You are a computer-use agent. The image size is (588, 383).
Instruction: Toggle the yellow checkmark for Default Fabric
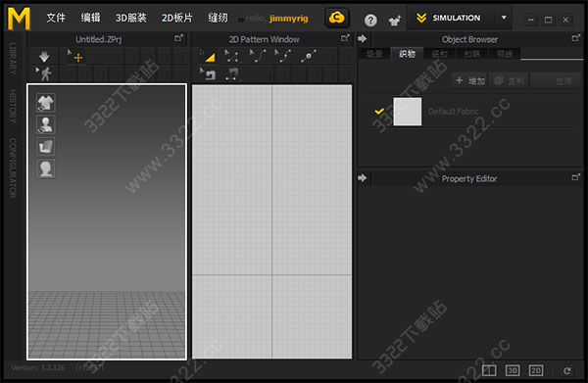click(x=379, y=112)
